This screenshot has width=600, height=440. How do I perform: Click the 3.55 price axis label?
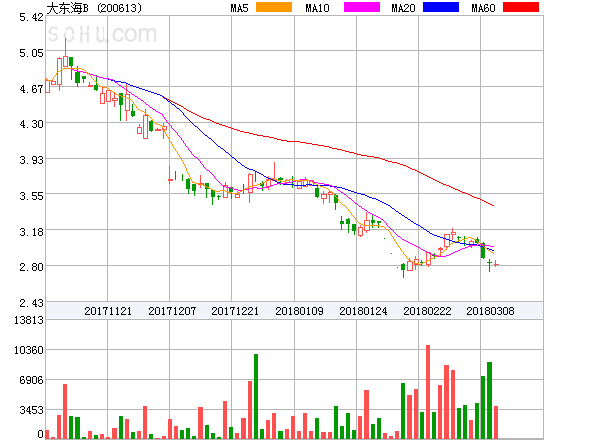click(x=32, y=196)
